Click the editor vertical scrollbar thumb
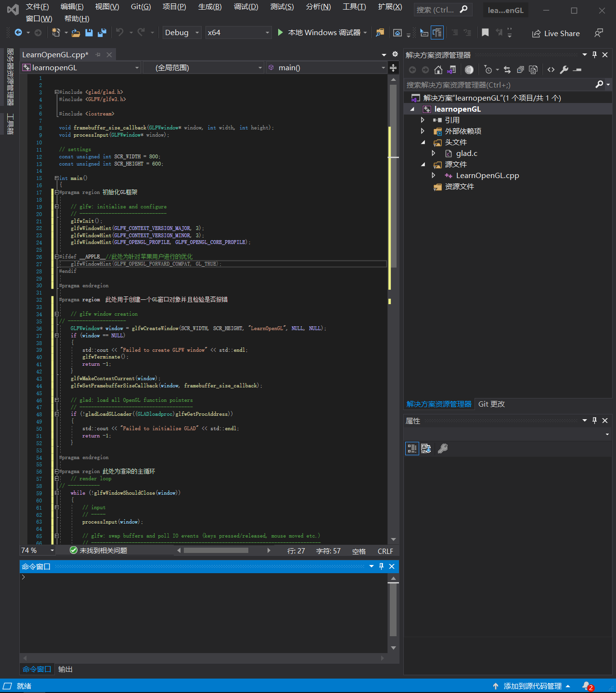This screenshot has width=616, height=693. [393, 176]
